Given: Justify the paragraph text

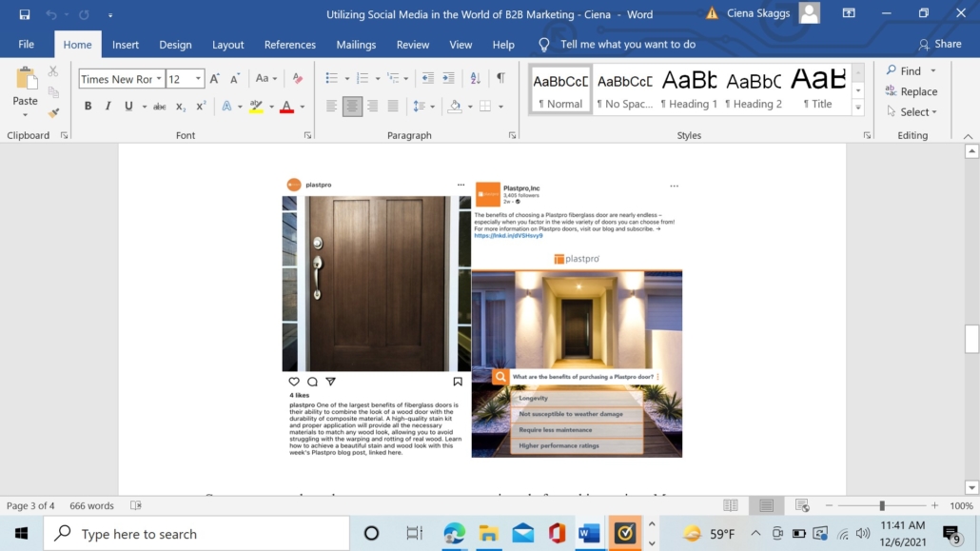Looking at the screenshot, I should (393, 107).
